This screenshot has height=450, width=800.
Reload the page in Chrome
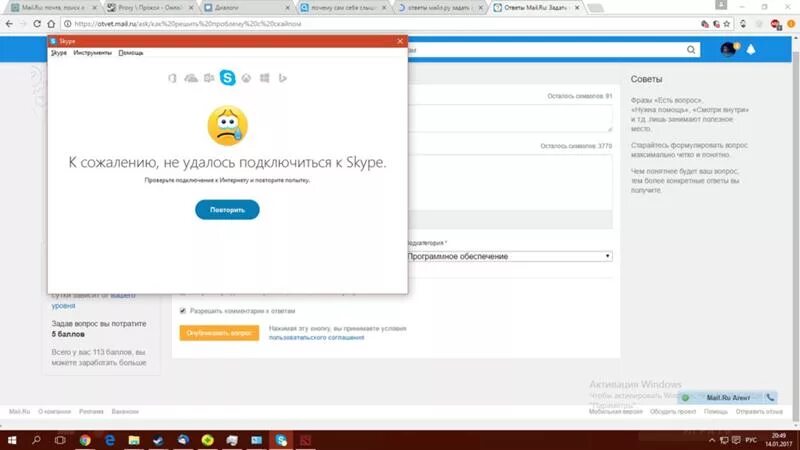pos(37,23)
